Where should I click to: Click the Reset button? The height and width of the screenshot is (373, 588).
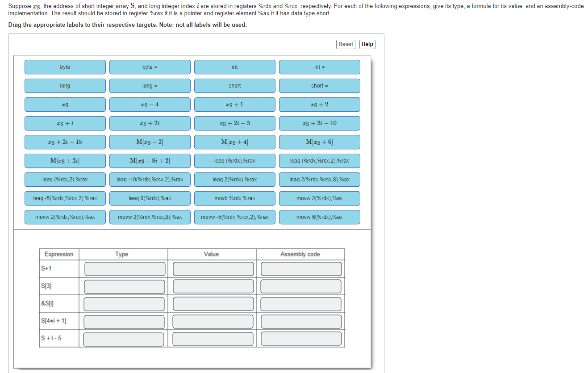click(x=346, y=44)
